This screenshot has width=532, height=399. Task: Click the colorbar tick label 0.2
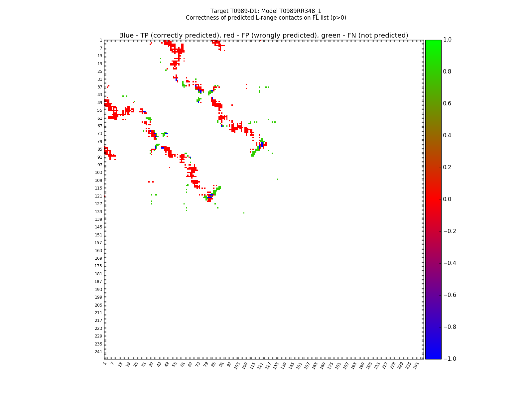(447, 168)
